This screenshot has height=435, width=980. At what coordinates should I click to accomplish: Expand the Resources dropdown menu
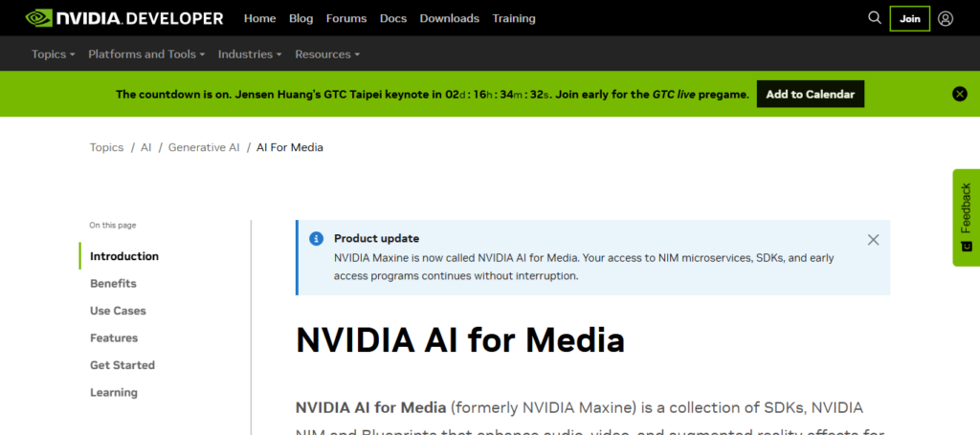point(327,54)
